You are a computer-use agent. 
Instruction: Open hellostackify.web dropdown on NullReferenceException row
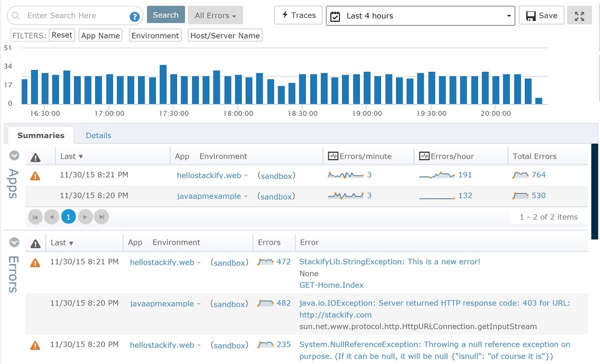point(198,346)
